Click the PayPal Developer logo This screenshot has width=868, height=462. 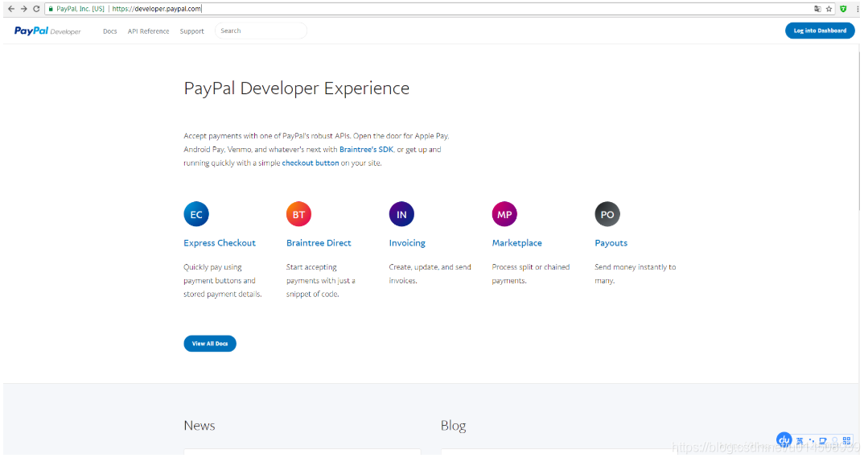click(x=47, y=31)
